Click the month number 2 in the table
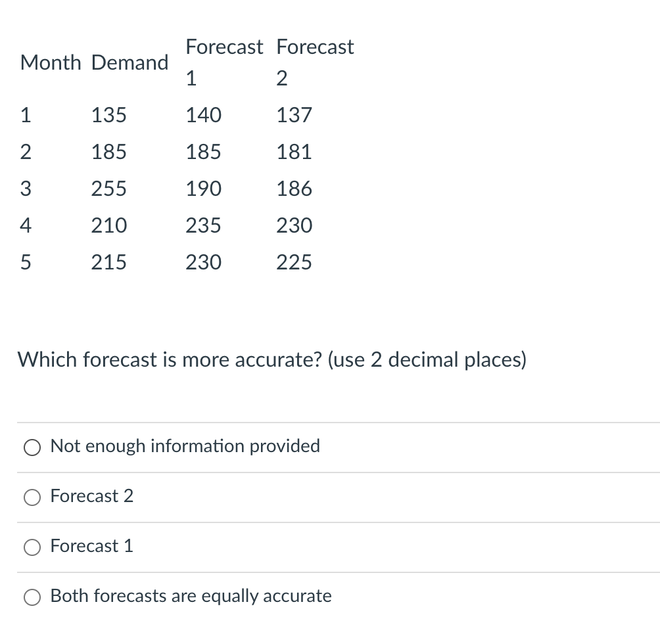Viewport: 660px width, 644px height. point(25,152)
